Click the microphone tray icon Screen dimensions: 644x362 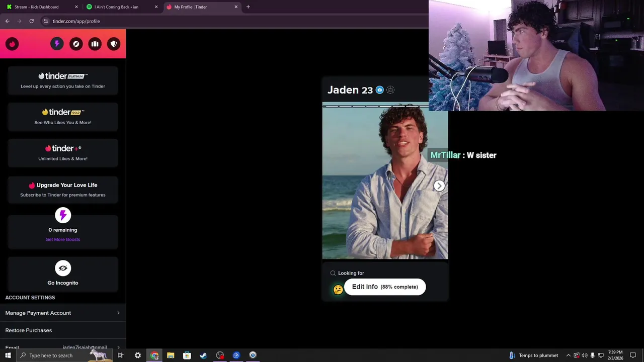pos(593,355)
